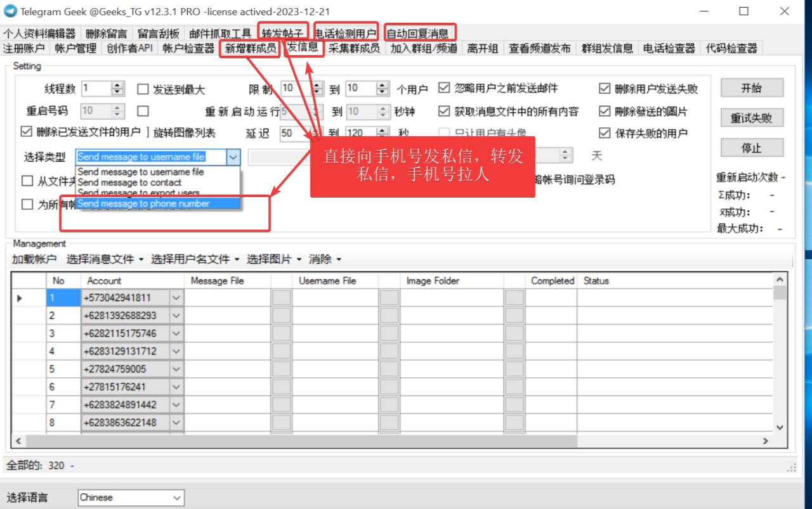Click the 延迟 minimum value field
812x509 pixels.
(294, 133)
